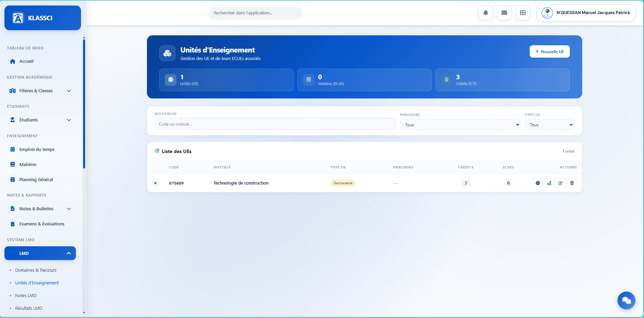Expand the 675689 row triangle
644x318 pixels.
156,183
